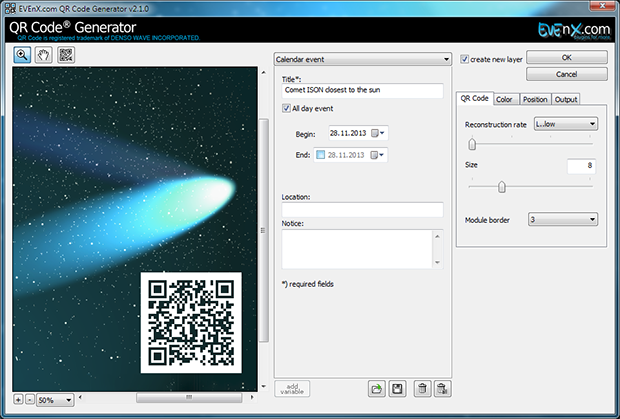620x419 pixels.
Task: Click the preview horizontal scrollbar thumb
Action: (189, 397)
